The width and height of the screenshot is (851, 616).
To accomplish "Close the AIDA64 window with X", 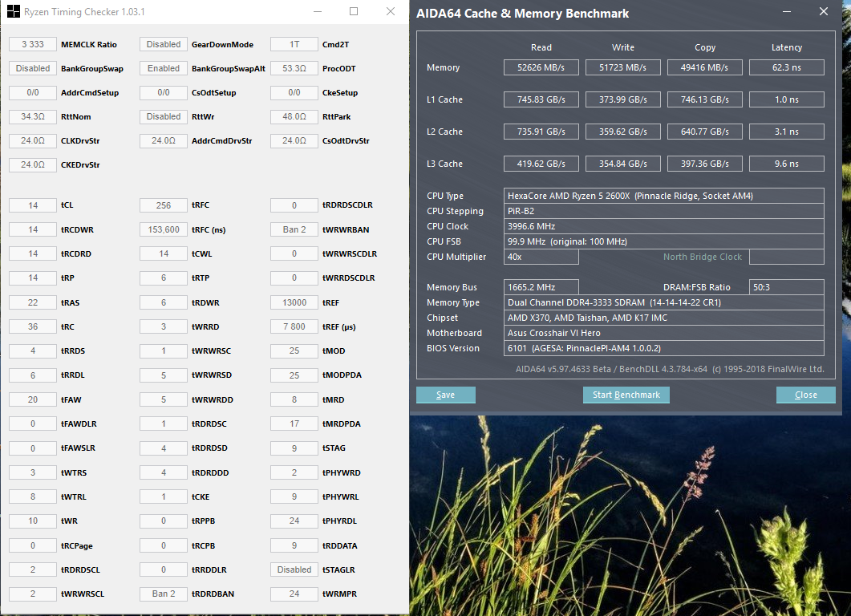I will click(823, 11).
